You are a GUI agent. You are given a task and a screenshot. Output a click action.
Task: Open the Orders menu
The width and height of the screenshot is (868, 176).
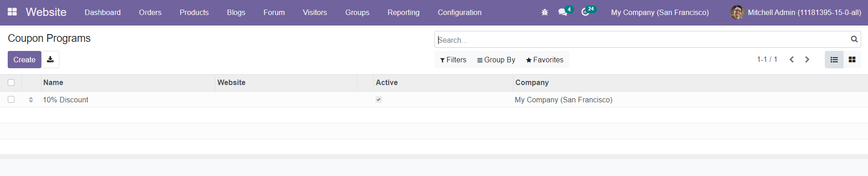[x=150, y=12]
